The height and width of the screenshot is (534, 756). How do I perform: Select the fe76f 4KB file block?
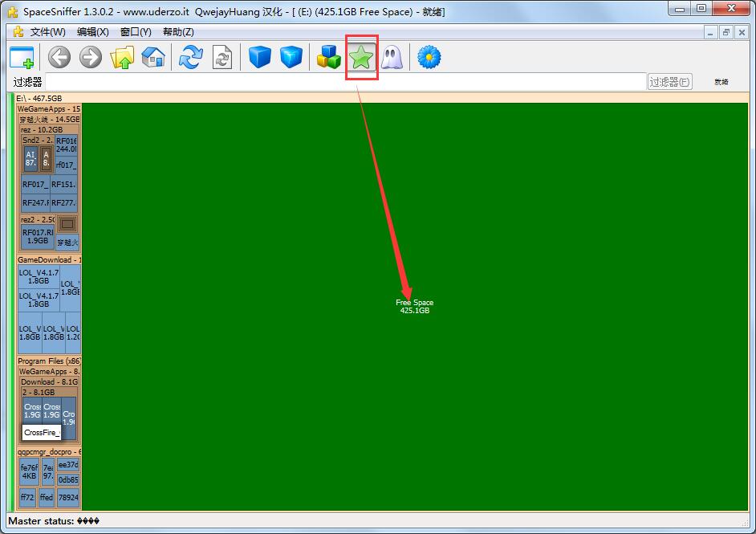[29, 472]
